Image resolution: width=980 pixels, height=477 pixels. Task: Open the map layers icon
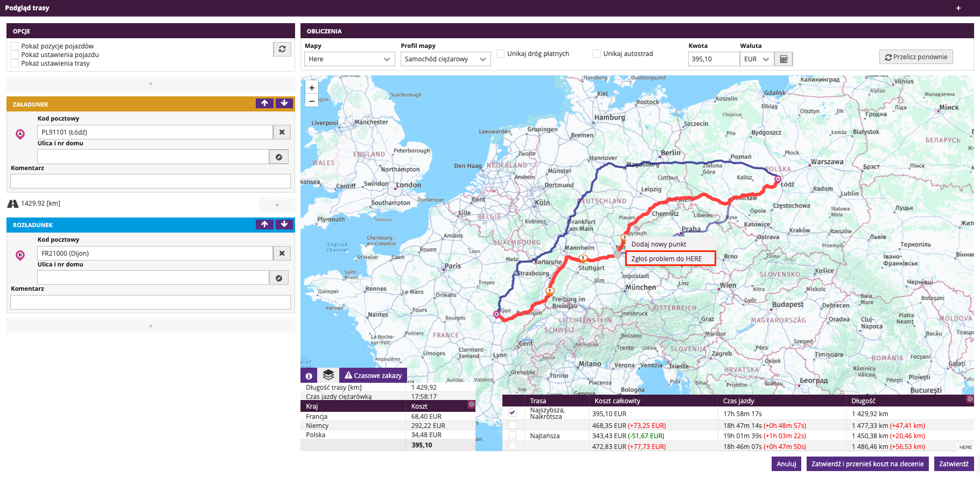click(x=328, y=375)
